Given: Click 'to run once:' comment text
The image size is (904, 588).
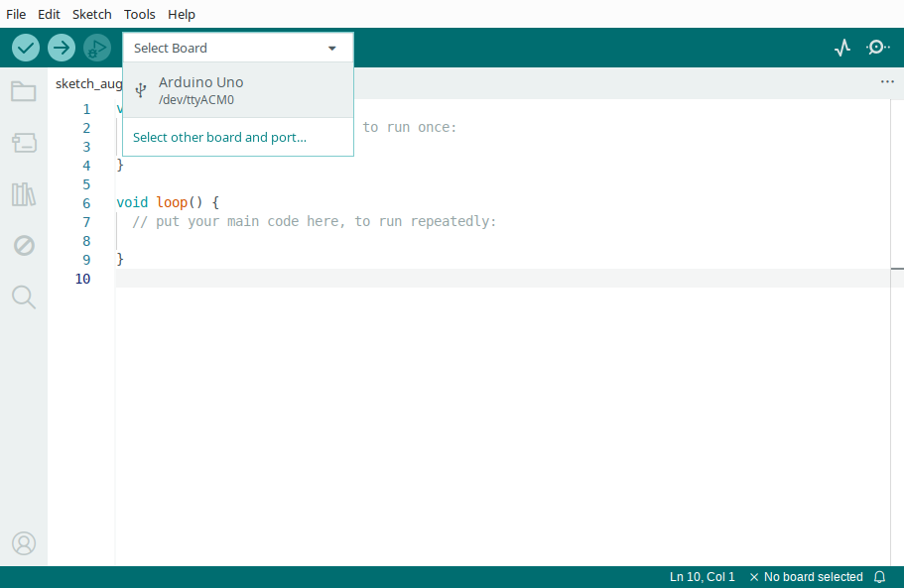Looking at the screenshot, I should (x=410, y=127).
